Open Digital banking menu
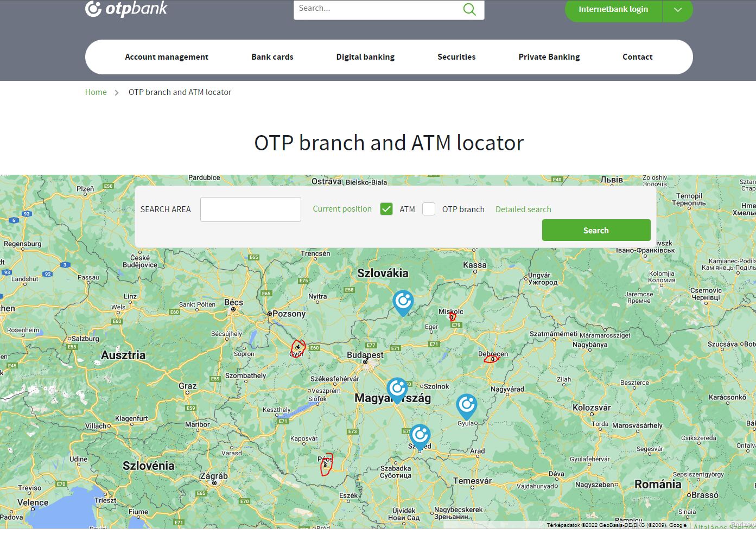The image size is (756, 560). point(365,57)
